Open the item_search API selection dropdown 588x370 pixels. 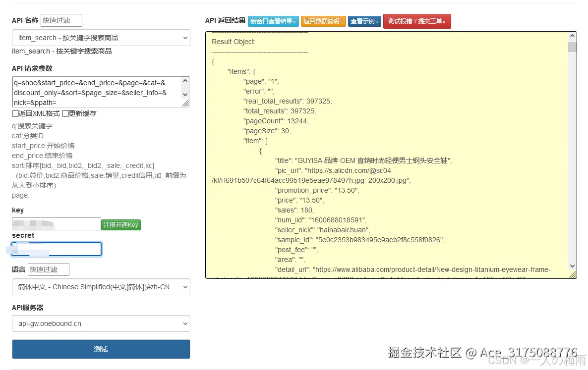click(x=101, y=38)
